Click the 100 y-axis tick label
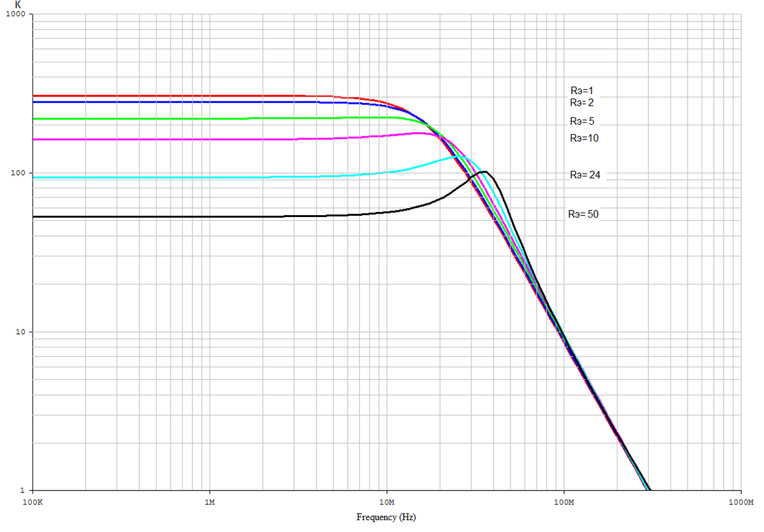This screenshot has height=532, width=764. click(x=18, y=174)
